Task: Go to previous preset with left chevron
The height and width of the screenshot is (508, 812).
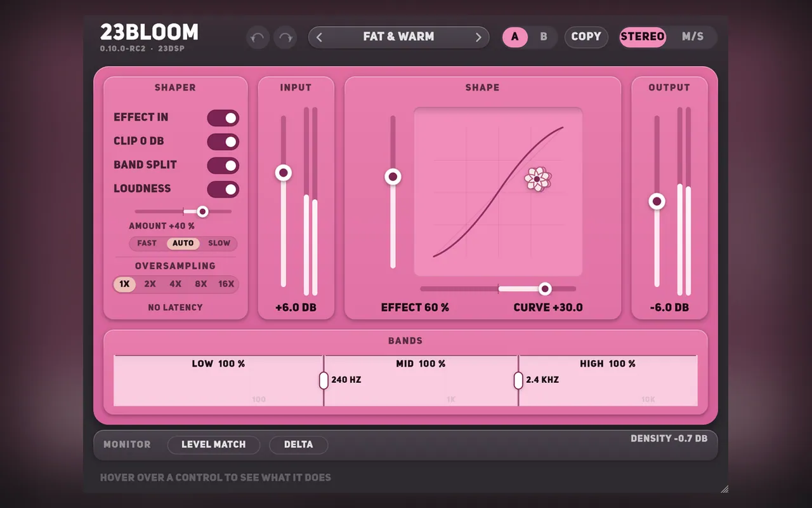Action: 319,37
